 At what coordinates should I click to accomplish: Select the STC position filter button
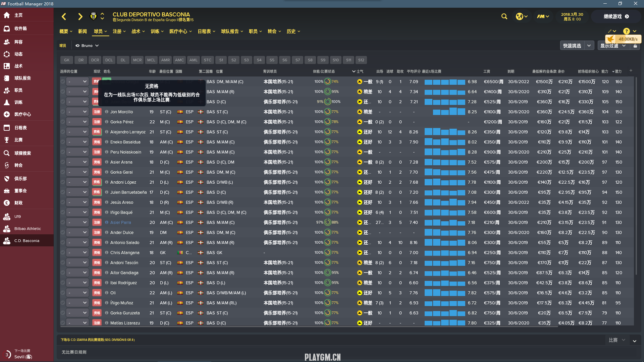pos(208,60)
